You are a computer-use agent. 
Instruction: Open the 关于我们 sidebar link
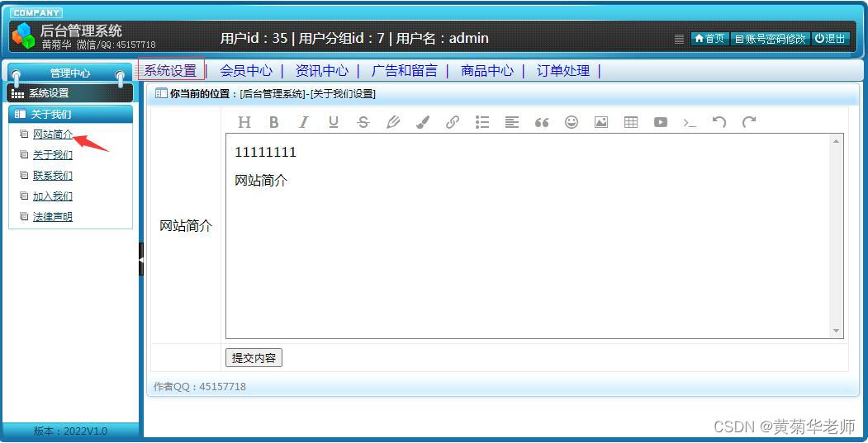[53, 155]
